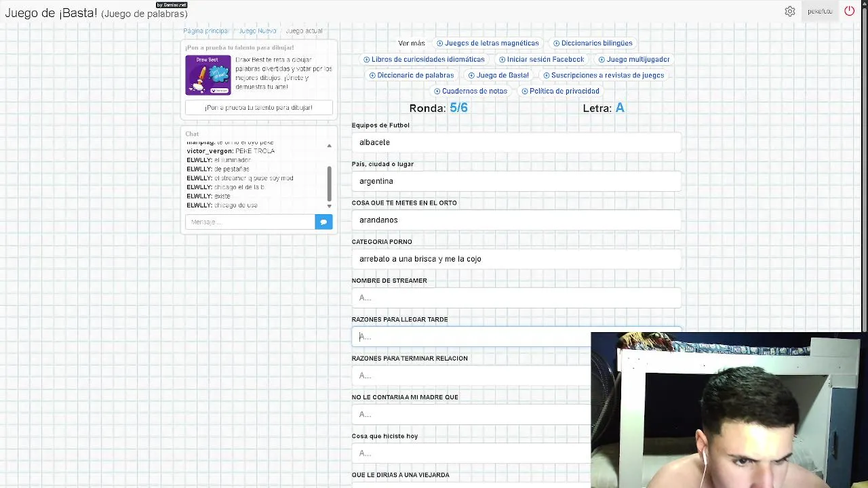Click the 'CATEGORIA PORNO' answer field

click(x=516, y=259)
